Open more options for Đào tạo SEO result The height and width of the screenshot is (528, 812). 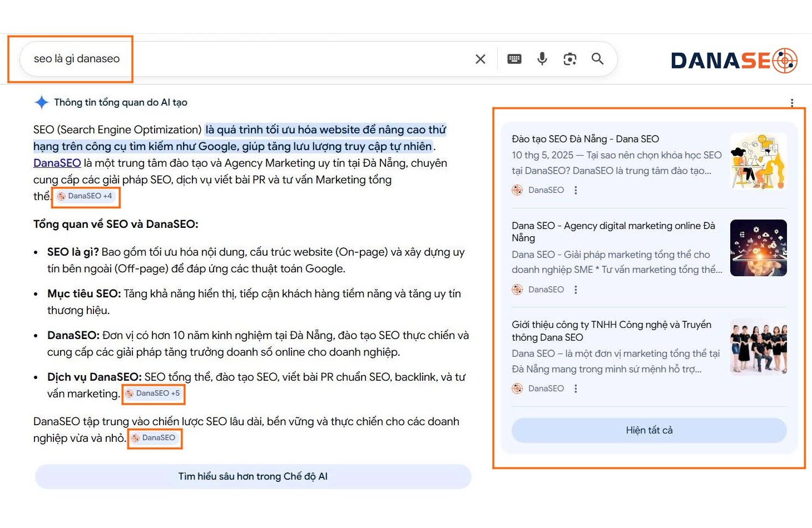576,190
